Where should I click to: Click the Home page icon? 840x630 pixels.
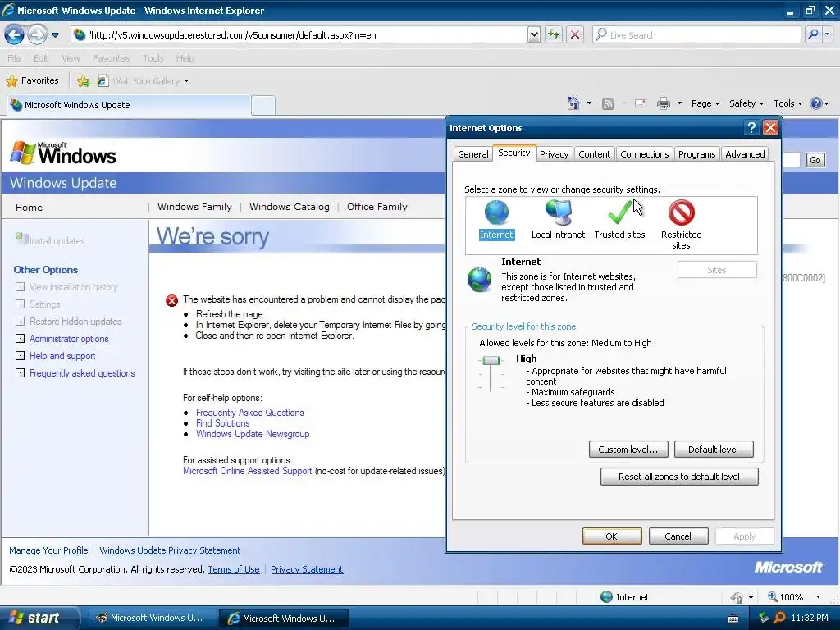coord(573,103)
